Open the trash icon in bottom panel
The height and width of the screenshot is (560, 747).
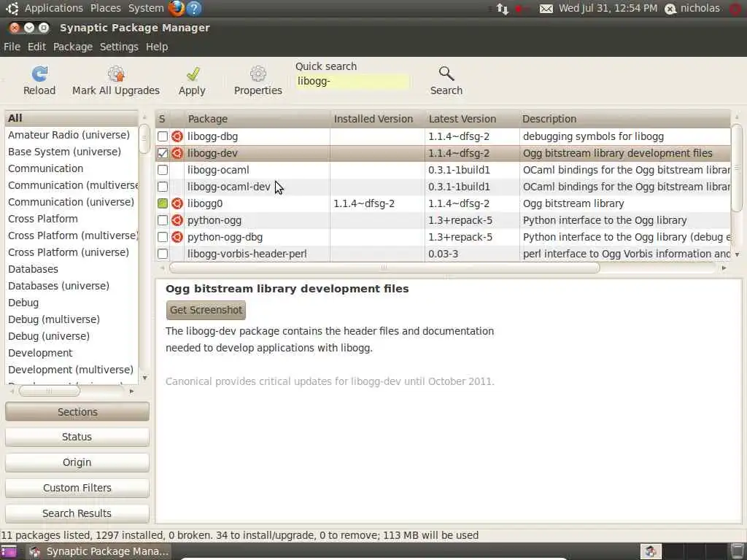(738, 551)
